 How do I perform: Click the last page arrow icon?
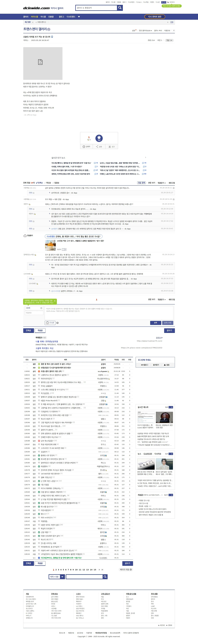click(x=102, y=570)
